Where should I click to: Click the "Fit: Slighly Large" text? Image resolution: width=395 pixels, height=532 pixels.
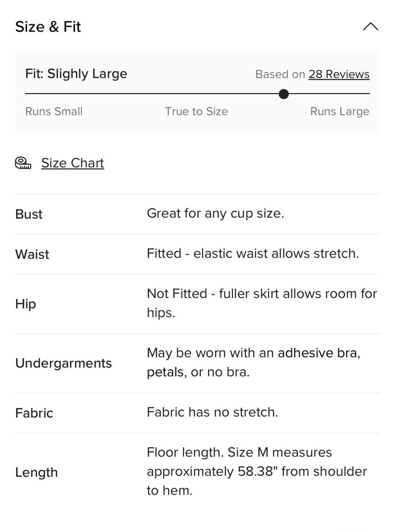click(x=76, y=74)
